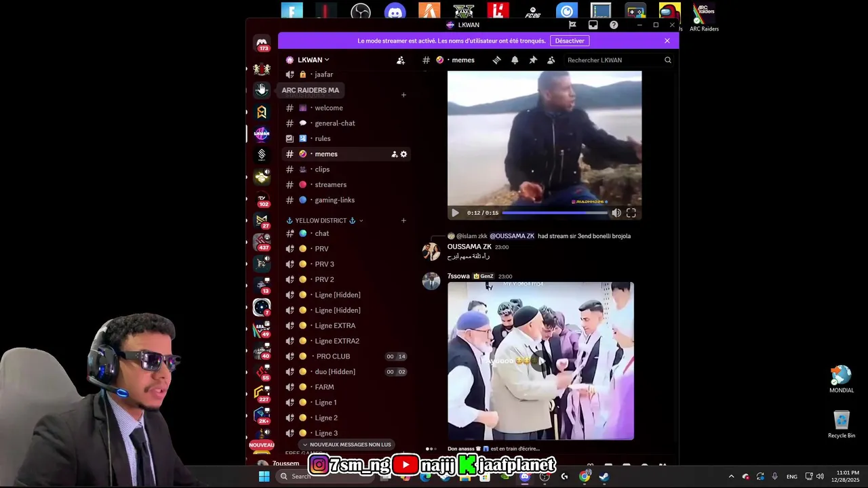Play 7ssowa's video thumbnail
The height and width of the screenshot is (488, 868).
pos(540,361)
